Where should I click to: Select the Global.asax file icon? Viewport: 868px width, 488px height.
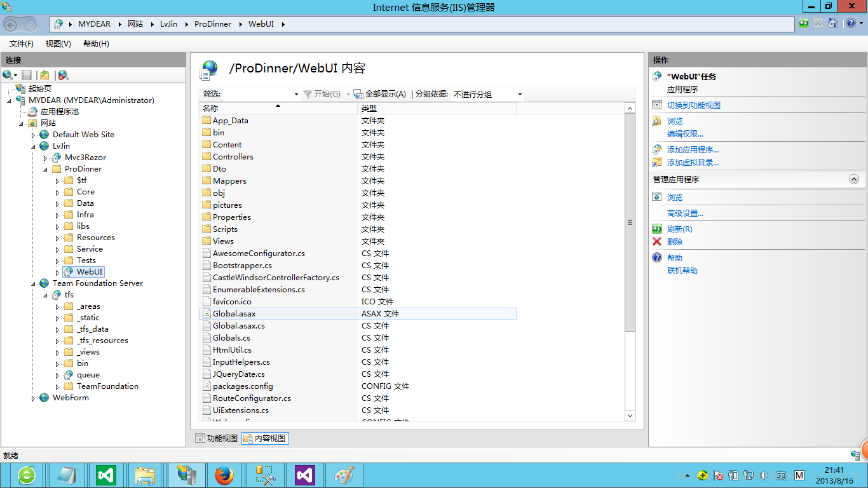click(207, 314)
